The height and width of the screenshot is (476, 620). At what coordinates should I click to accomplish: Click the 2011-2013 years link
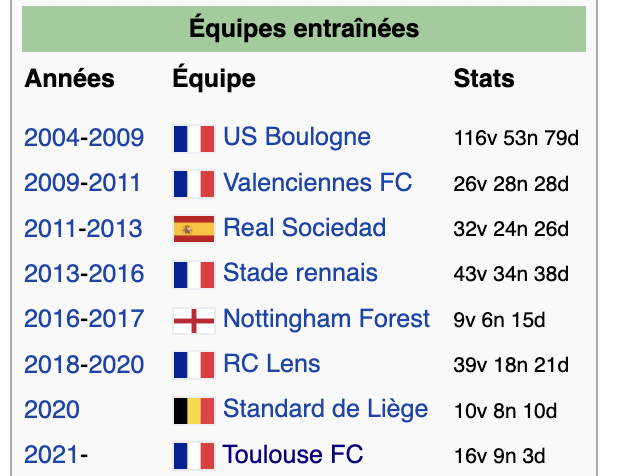[x=83, y=229]
